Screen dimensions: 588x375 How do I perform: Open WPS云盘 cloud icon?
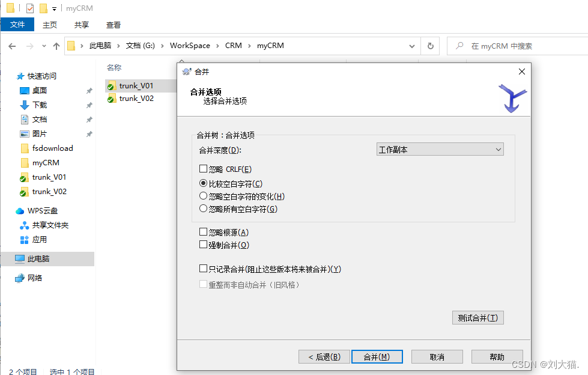pos(20,211)
